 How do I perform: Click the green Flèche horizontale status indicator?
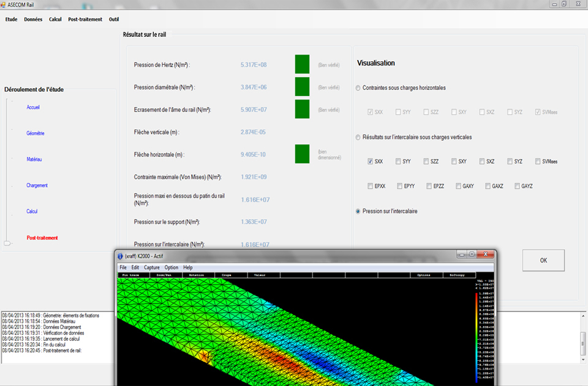[302, 154]
